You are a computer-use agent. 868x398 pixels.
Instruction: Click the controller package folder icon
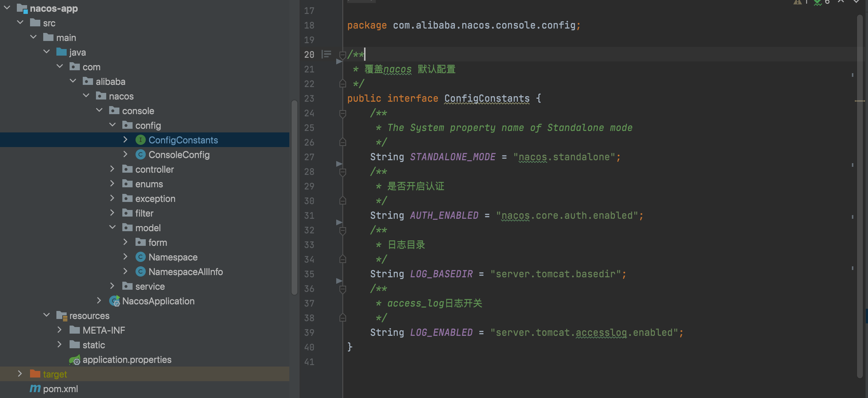point(127,169)
